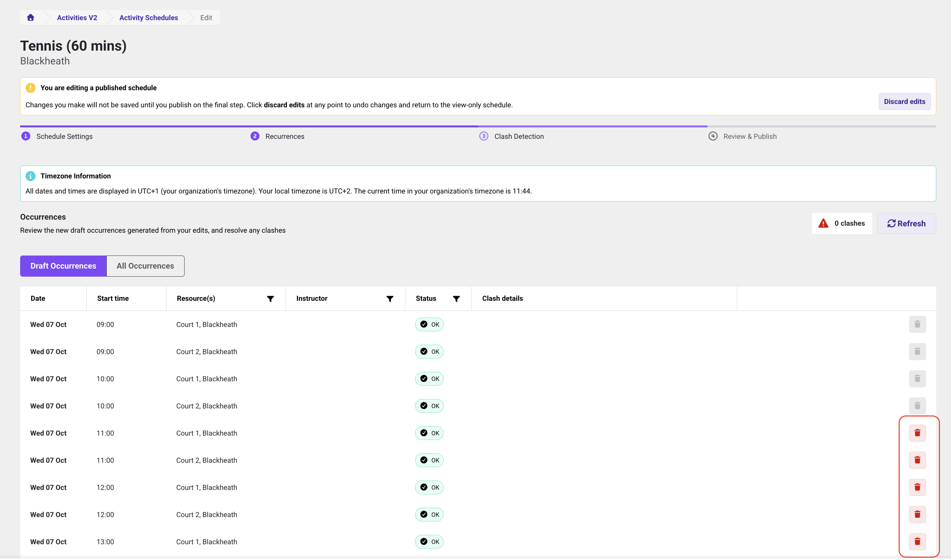Delete the 11:00 Court 1 occurrence
951x560 pixels.
(x=917, y=433)
